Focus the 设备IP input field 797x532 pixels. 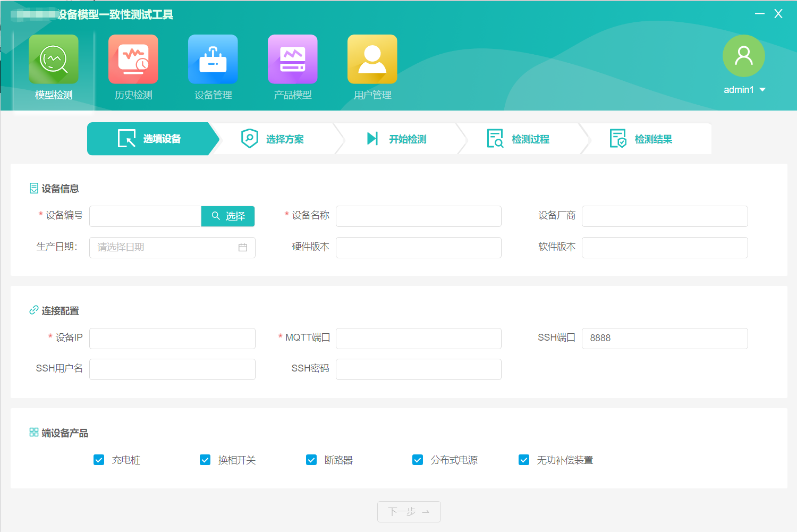[172, 339]
